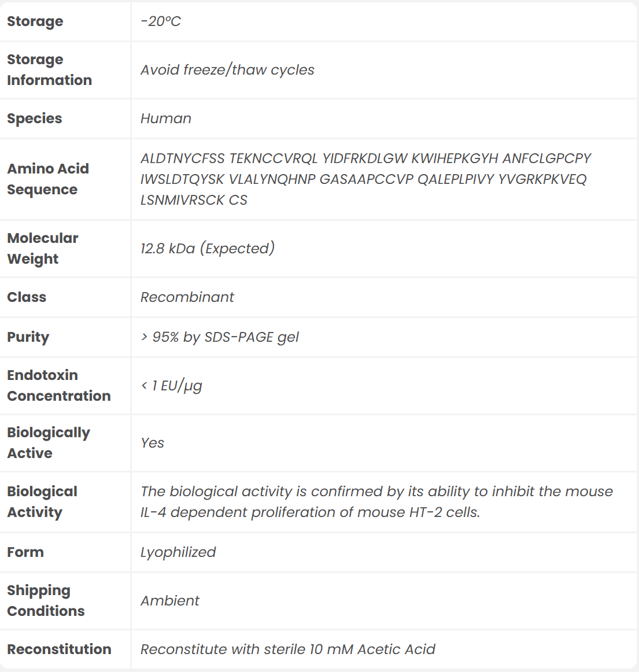Click the 'Avoid freeze/thaw cycles' text
The image size is (639, 672).
(227, 70)
